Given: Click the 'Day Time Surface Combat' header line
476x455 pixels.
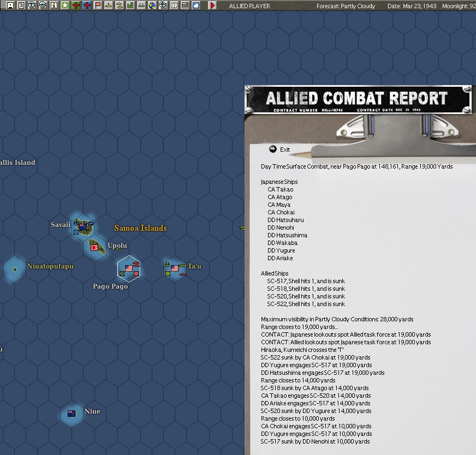Looking at the screenshot, I should tap(356, 166).
